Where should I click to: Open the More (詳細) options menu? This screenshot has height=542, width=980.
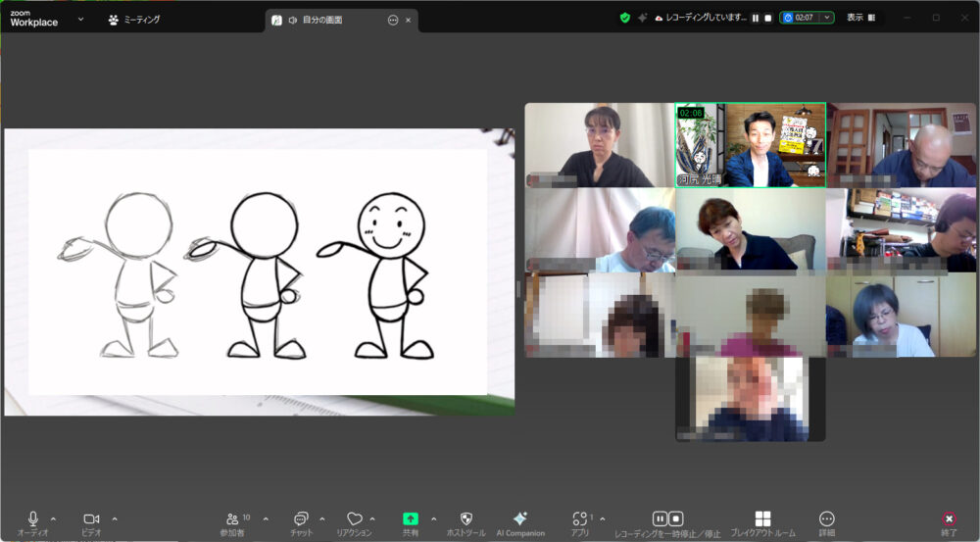pos(826,519)
